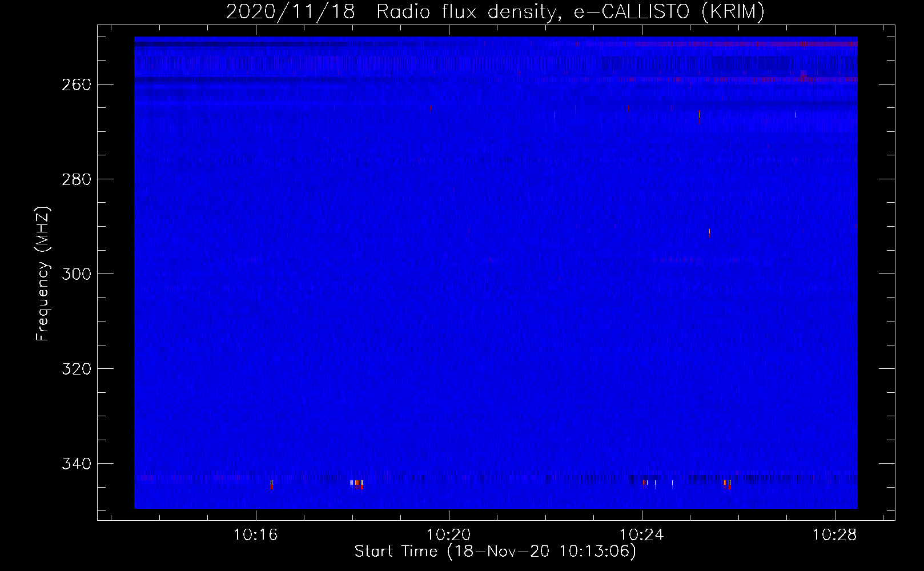Click the 340 frequency tick label
Viewport: 924px width, 571px height.
76,464
